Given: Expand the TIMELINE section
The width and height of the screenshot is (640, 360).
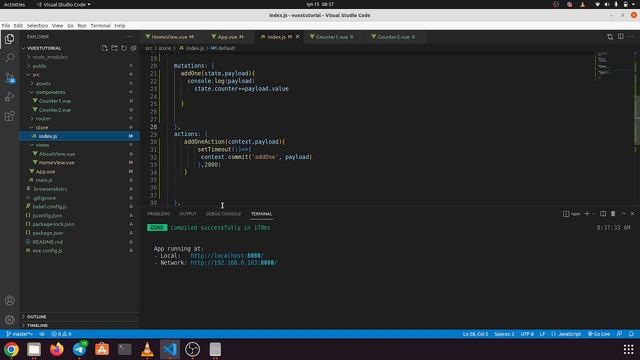Looking at the screenshot, I should pos(38,325).
